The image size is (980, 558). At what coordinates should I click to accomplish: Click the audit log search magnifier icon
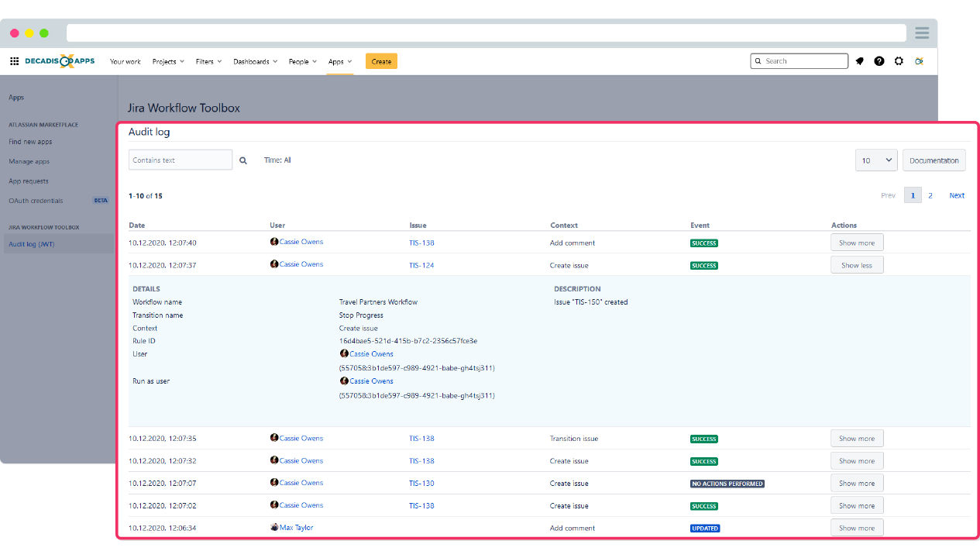coord(243,160)
